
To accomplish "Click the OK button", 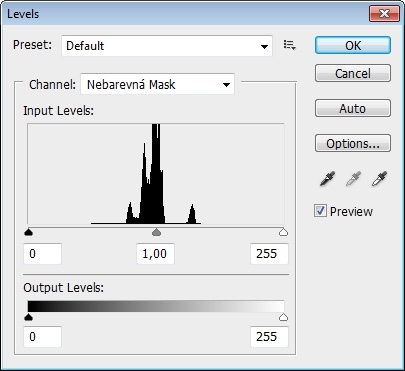I will click(x=353, y=45).
